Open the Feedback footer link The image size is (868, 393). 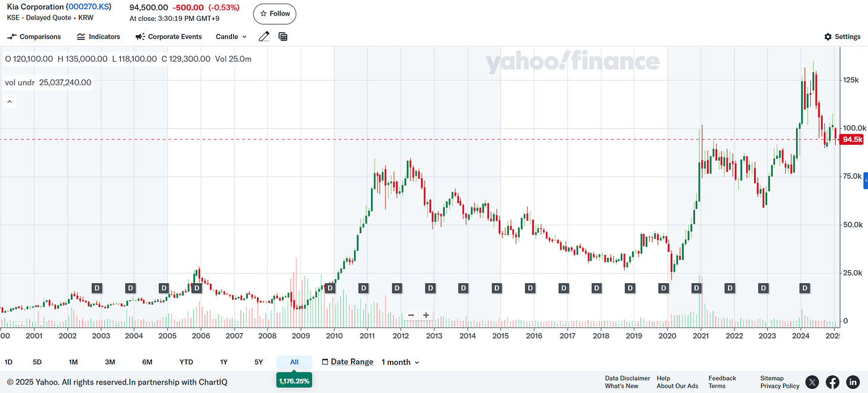point(722,378)
